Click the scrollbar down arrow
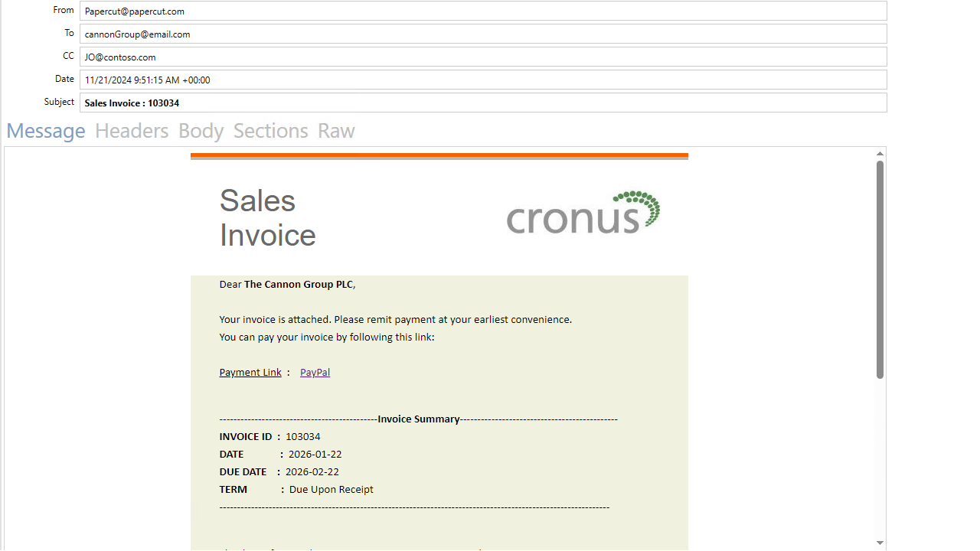 (880, 543)
